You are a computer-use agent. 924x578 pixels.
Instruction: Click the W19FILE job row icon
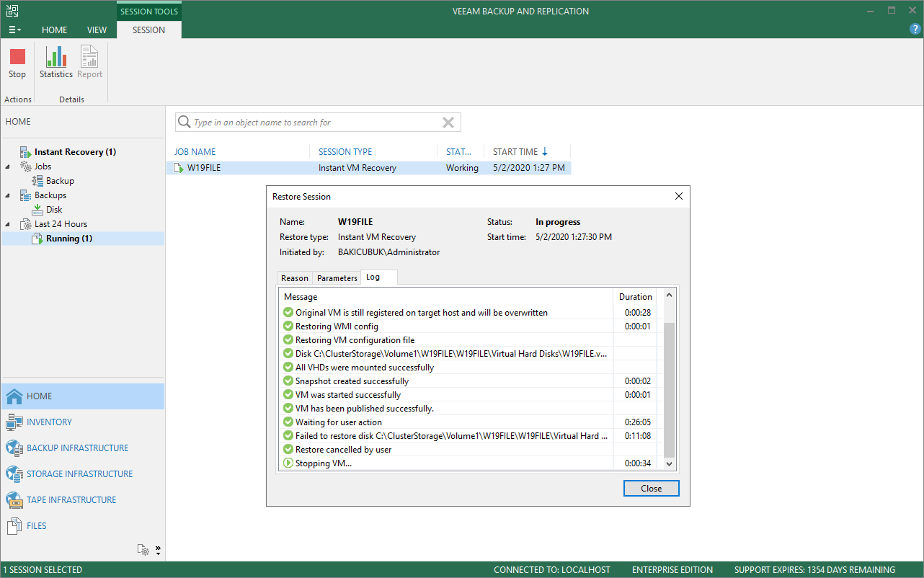coord(179,168)
